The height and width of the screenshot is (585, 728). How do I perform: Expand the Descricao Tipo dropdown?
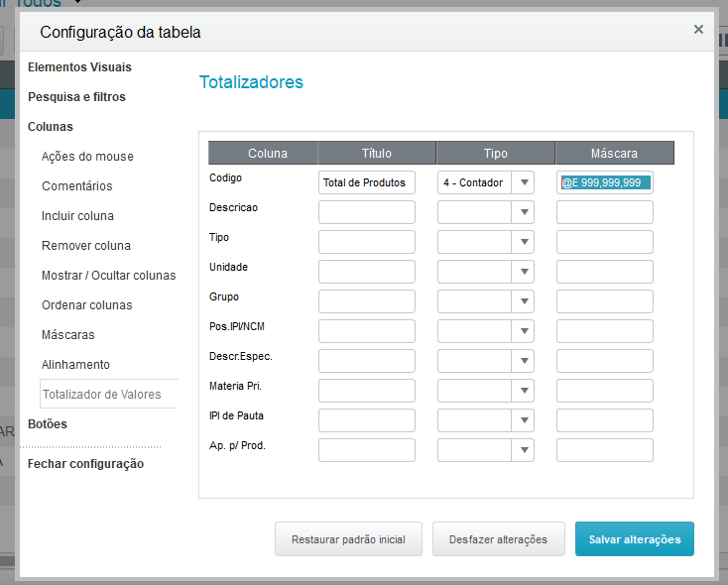pyautogui.click(x=524, y=212)
